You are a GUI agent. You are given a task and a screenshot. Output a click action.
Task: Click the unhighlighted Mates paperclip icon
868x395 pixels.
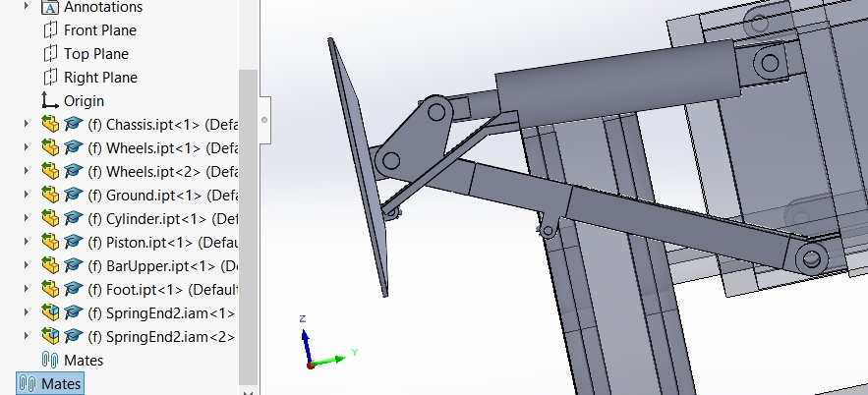pos(50,360)
